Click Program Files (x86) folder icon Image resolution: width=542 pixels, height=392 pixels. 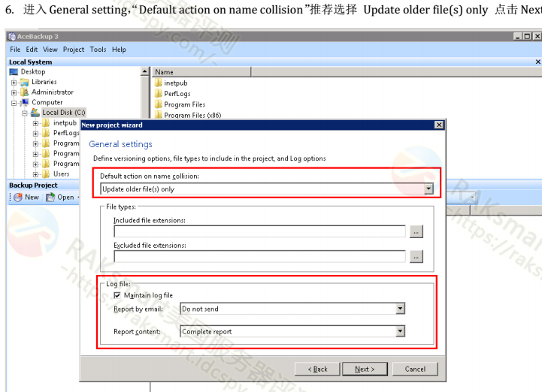159,115
